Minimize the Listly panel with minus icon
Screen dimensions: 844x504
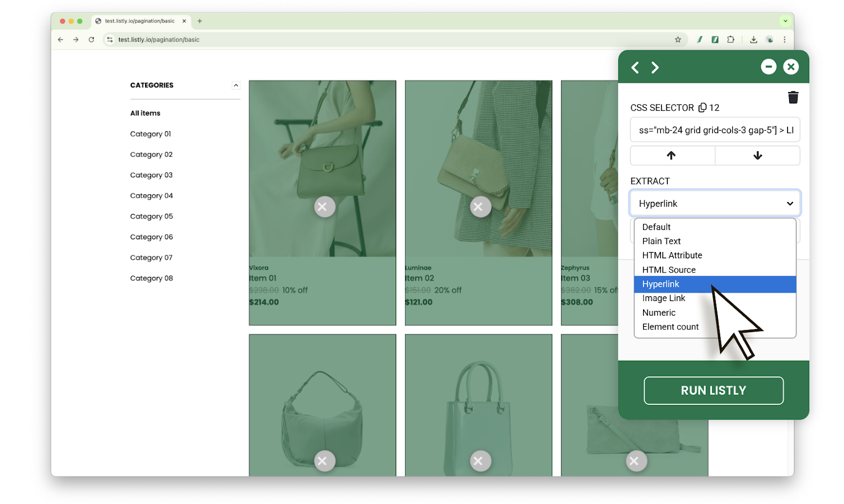(x=769, y=66)
